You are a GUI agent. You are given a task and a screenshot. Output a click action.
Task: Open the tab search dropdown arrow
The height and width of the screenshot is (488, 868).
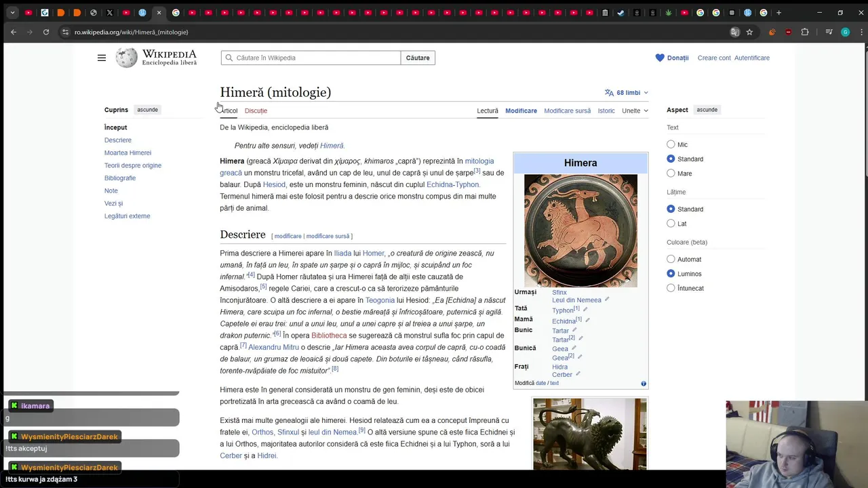[12, 12]
